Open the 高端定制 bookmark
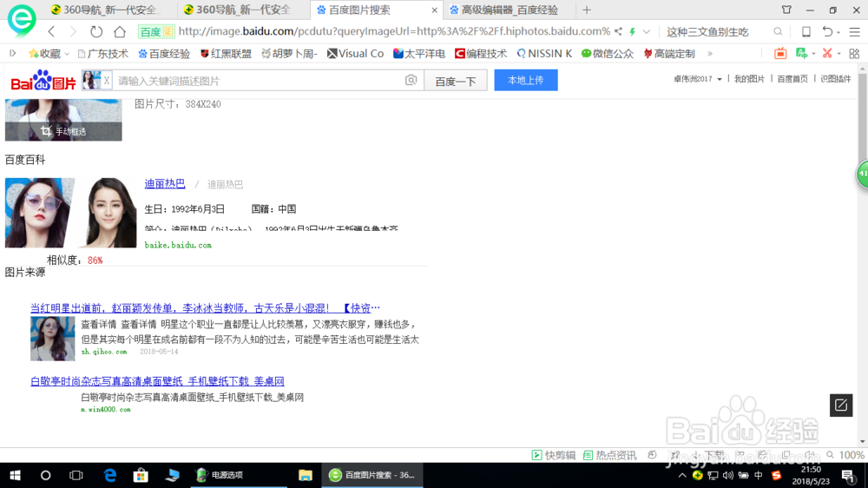The image size is (868, 488). pyautogui.click(x=669, y=53)
